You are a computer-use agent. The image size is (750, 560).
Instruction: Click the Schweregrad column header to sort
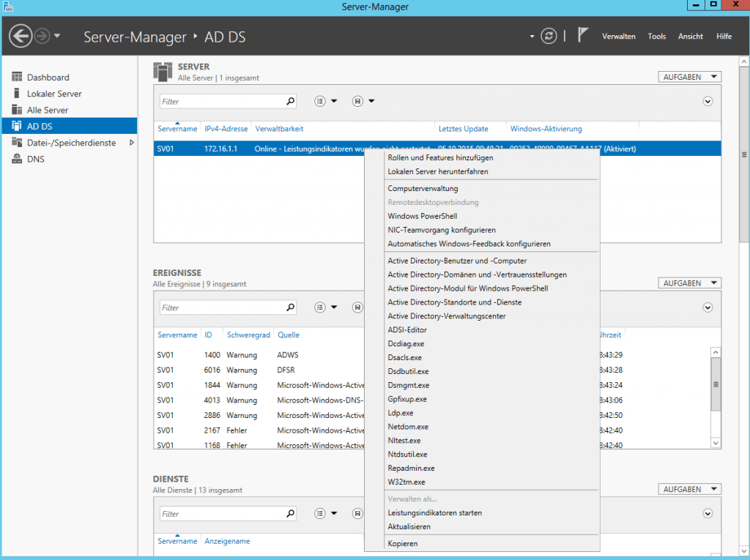(x=248, y=335)
